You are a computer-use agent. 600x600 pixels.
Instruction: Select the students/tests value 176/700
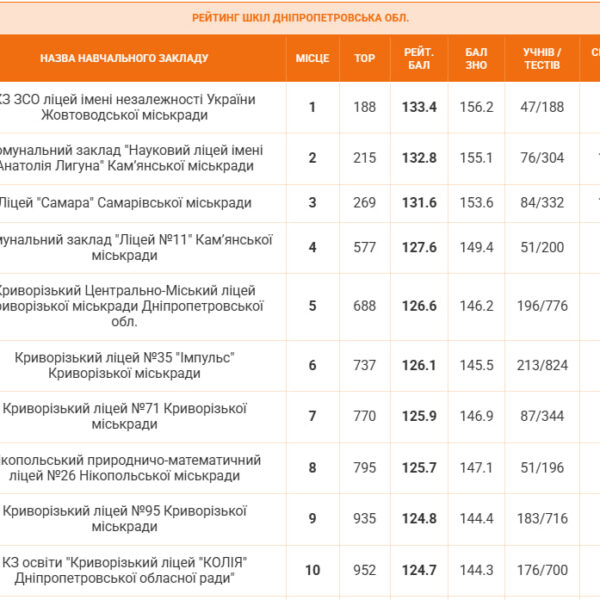tap(542, 570)
